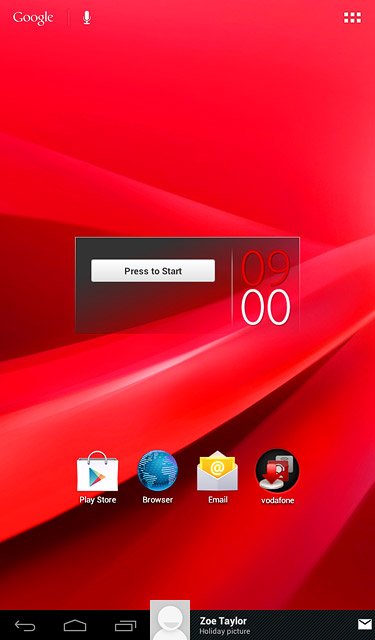The image size is (375, 640).
Task: Click the Press to Start button
Action: pyautogui.click(x=153, y=271)
